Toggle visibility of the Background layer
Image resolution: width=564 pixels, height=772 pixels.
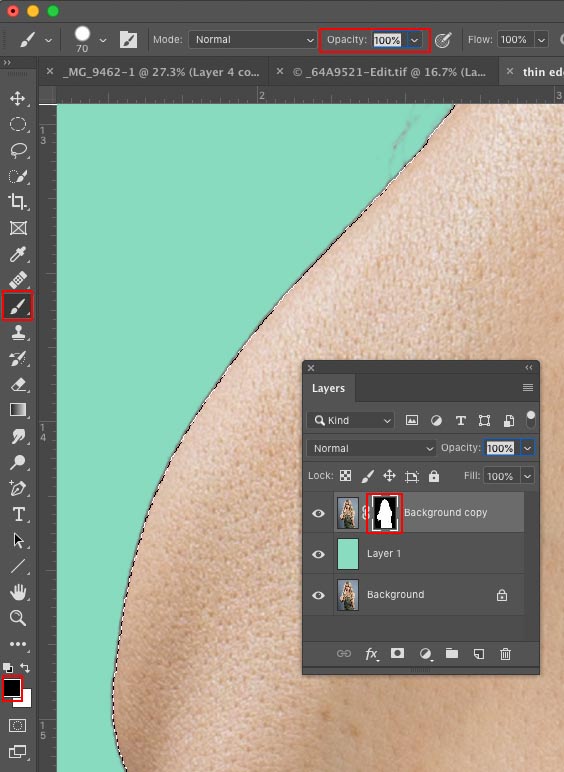(x=318, y=595)
